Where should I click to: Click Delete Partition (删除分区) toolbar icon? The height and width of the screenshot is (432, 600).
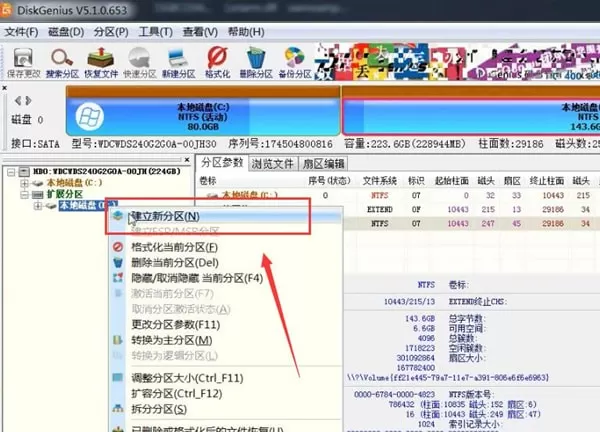256,62
